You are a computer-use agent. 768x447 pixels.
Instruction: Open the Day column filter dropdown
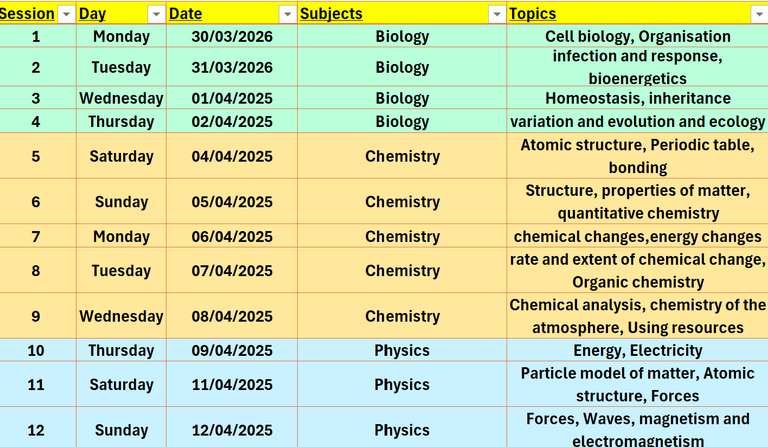click(x=156, y=14)
